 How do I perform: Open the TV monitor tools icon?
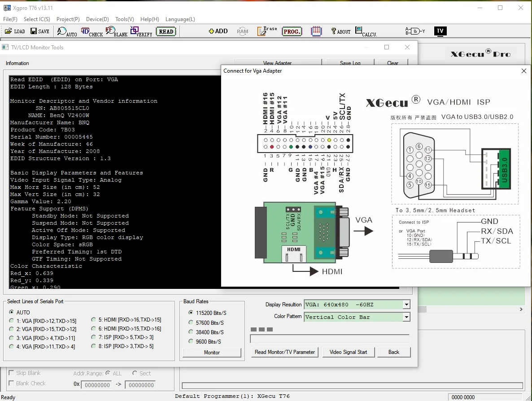[440, 31]
